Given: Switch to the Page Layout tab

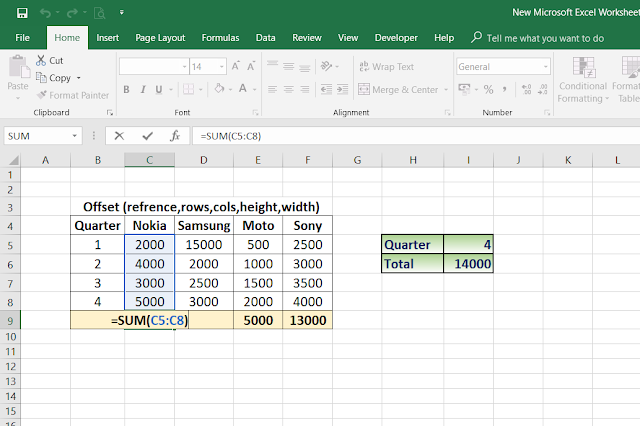Looking at the screenshot, I should [160, 38].
